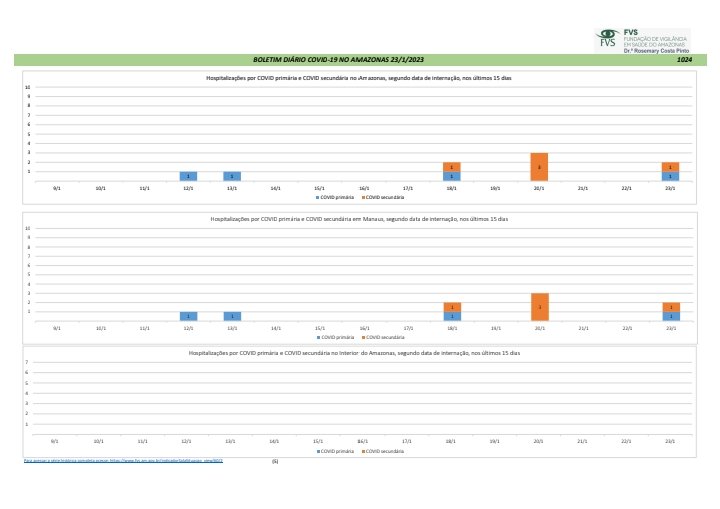Image resolution: width=720 pixels, height=509 pixels.
Task: Open the historical series link at page bottom
Action: (116, 461)
